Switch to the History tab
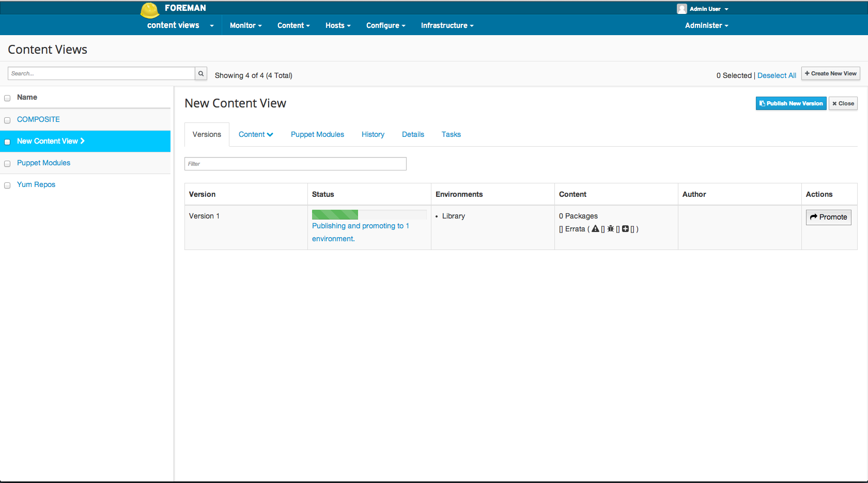 (x=373, y=134)
